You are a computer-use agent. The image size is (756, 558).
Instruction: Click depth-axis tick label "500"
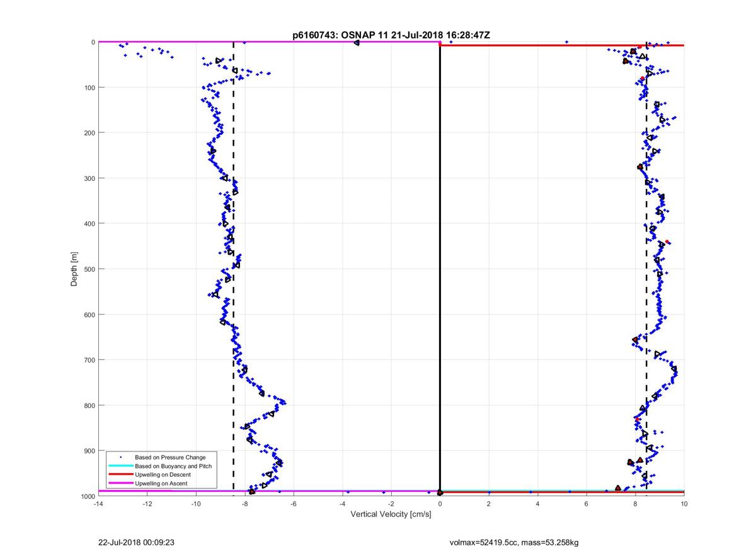tap(89, 269)
